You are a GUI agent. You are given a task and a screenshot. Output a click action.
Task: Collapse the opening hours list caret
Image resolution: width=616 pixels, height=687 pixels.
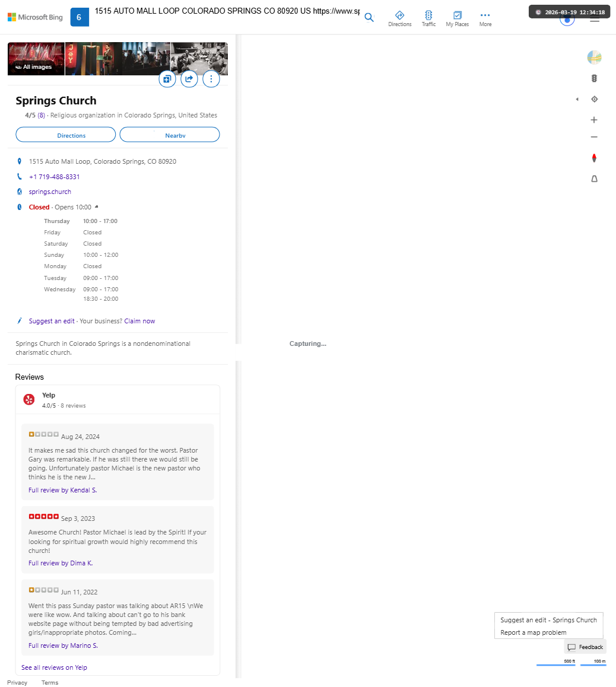[x=96, y=207]
